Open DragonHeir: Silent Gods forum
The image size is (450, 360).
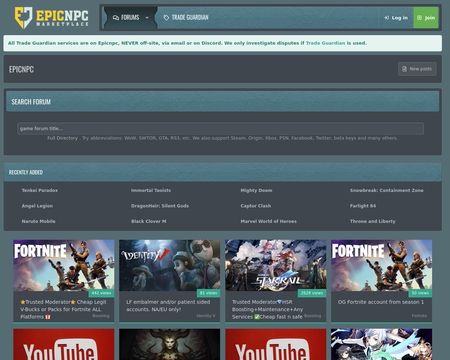pyautogui.click(x=160, y=206)
